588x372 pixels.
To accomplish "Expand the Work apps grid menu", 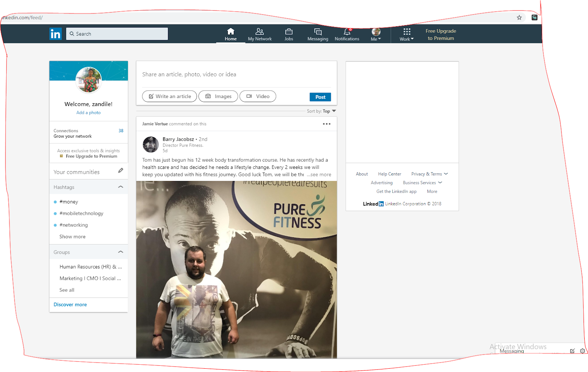I will [x=407, y=34].
